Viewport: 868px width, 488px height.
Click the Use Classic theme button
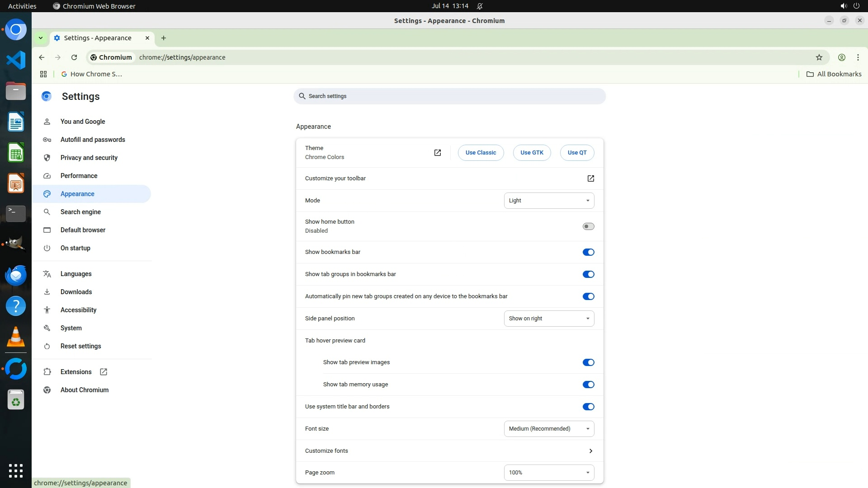pos(481,153)
